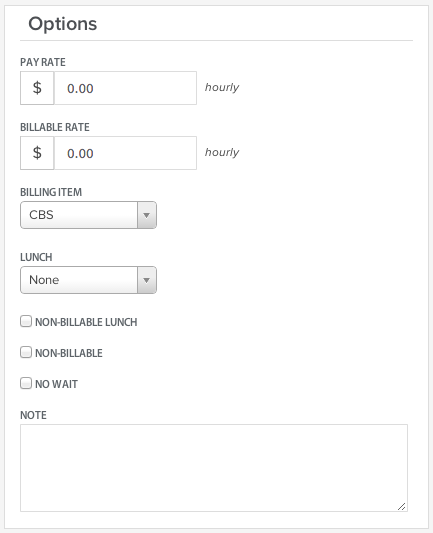Click the hourly text next to Pay Rate
Screen dimensions: 433x533
[222, 87]
